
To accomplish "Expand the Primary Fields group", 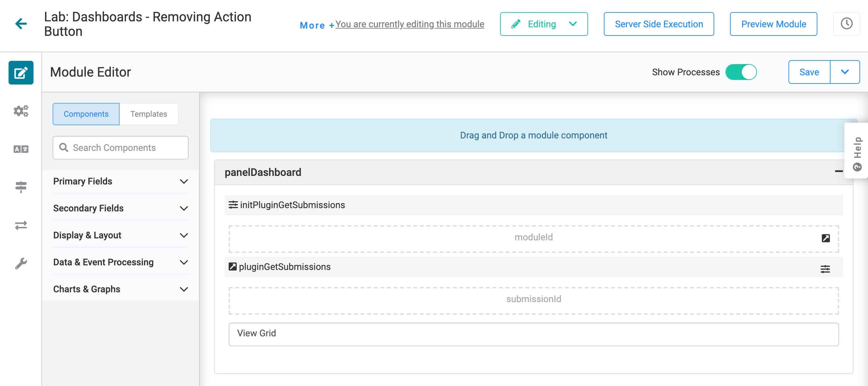I will [x=120, y=181].
